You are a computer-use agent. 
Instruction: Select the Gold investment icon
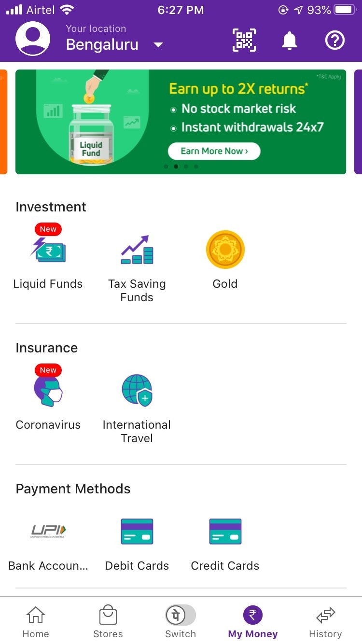click(x=225, y=250)
